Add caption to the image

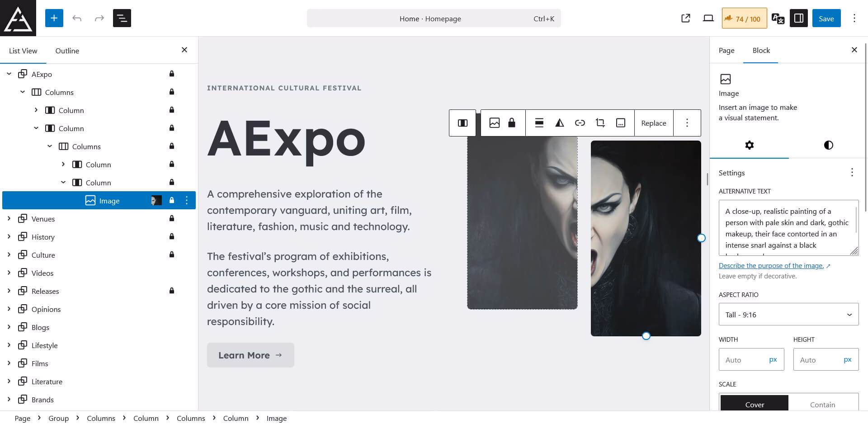621,123
